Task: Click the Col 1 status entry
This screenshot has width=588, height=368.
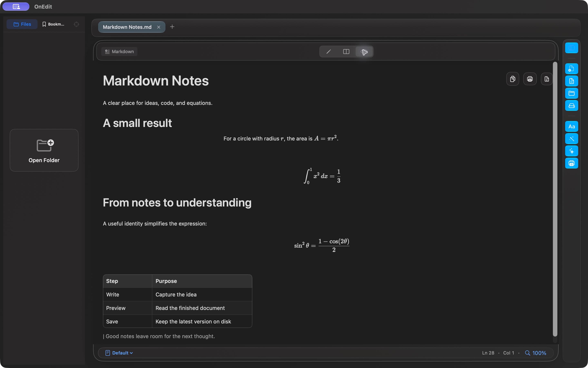Action: click(509, 353)
